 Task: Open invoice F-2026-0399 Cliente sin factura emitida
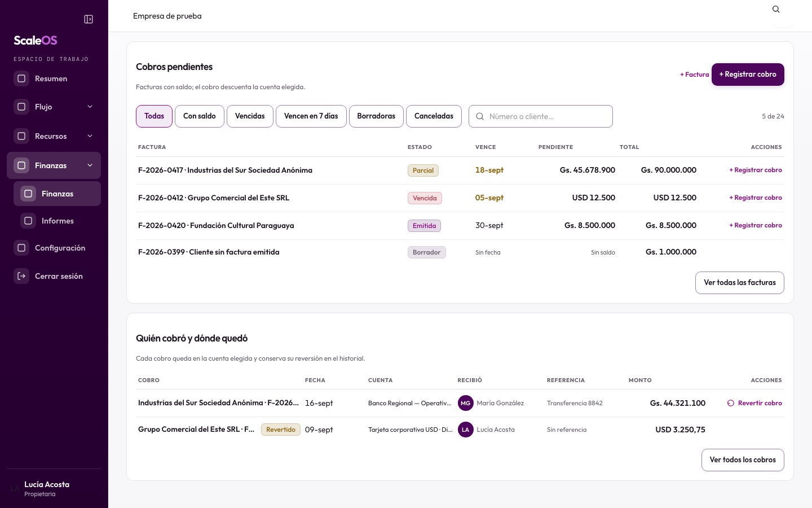209,252
